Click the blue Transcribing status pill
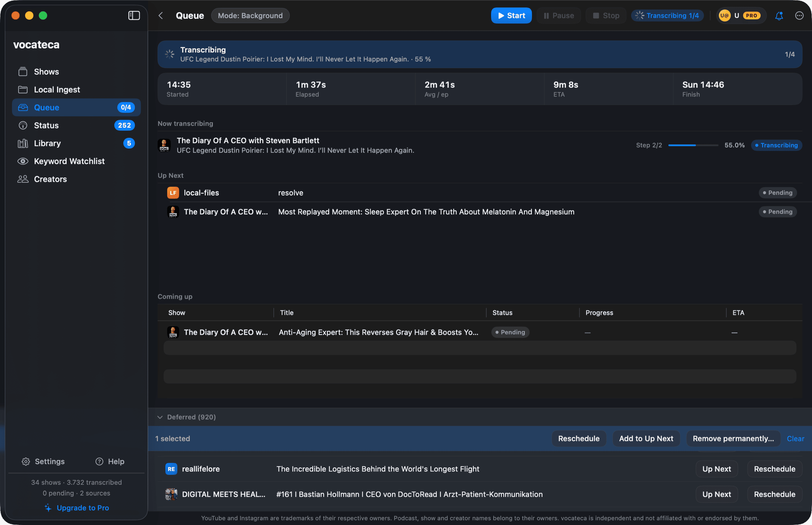This screenshot has width=812, height=525. click(776, 145)
